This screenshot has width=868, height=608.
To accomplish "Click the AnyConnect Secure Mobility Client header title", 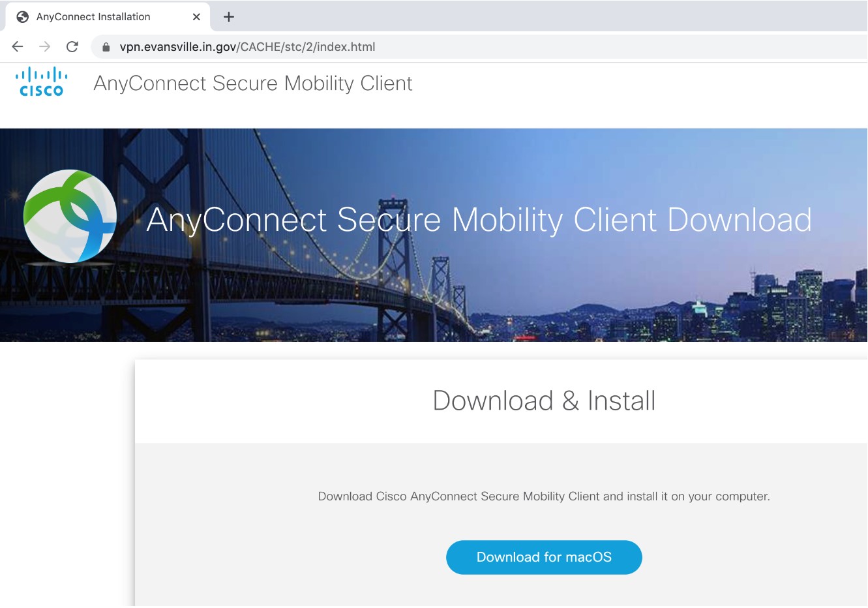I will tap(253, 84).
